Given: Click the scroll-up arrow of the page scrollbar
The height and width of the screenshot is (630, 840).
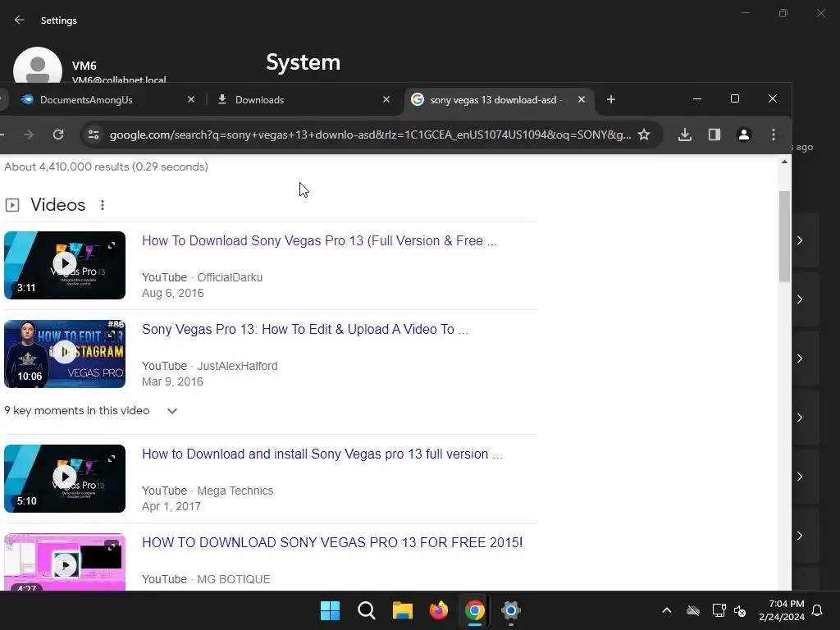Looking at the screenshot, I should click(784, 162).
